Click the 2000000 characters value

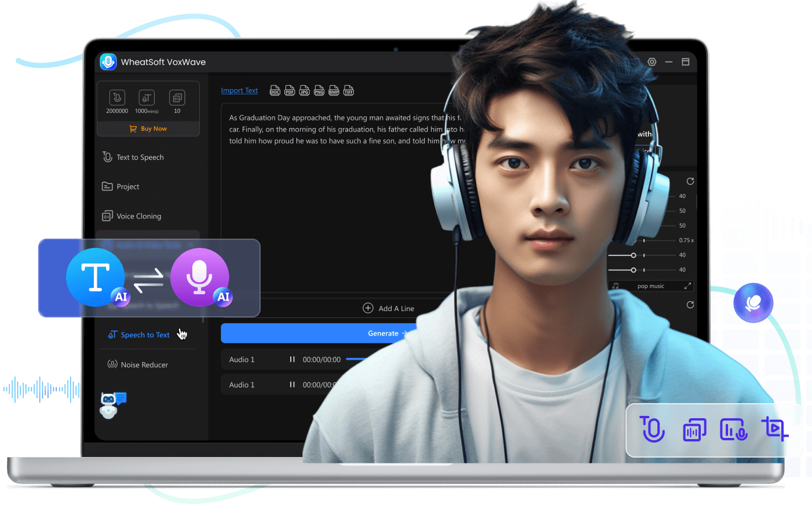(x=117, y=111)
